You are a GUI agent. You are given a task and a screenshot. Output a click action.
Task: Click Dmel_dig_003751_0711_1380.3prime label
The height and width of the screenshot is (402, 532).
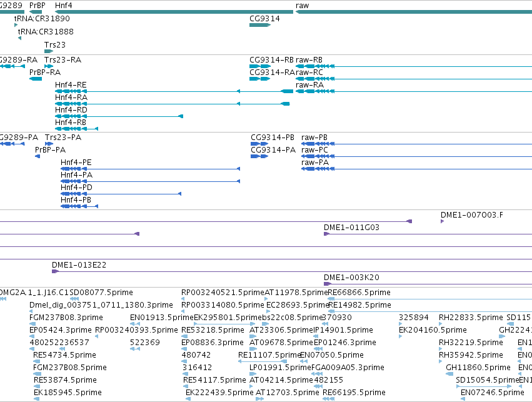(101, 305)
